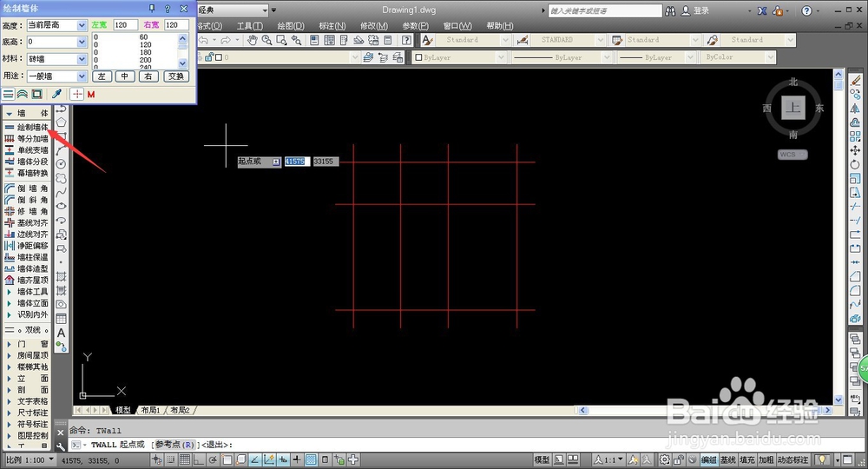The height and width of the screenshot is (469, 868).
Task: Switch to the 布局1 tab
Action: tap(150, 410)
